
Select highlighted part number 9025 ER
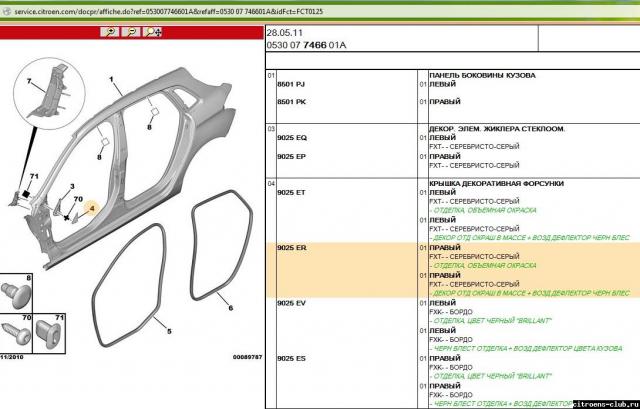[x=292, y=246]
